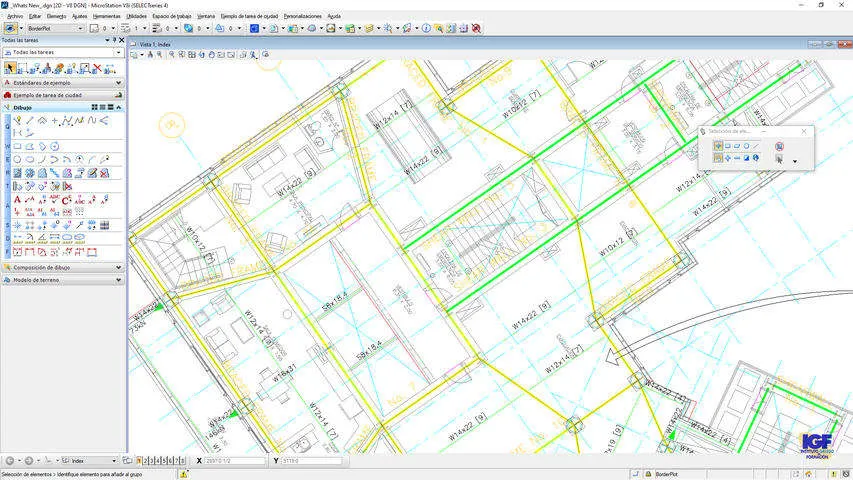Toggle the task panel pin icon

click(114, 40)
